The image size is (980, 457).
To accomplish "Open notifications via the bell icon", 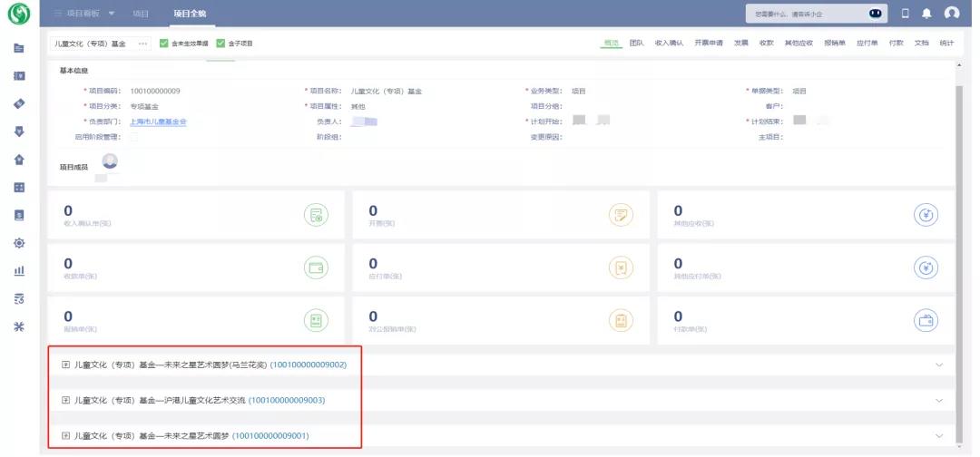I will [x=926, y=14].
